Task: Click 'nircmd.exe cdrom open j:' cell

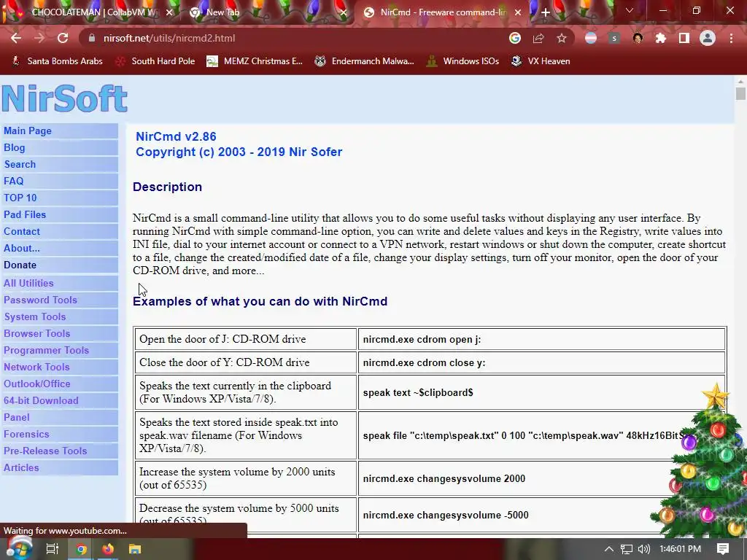Action: tap(542, 340)
